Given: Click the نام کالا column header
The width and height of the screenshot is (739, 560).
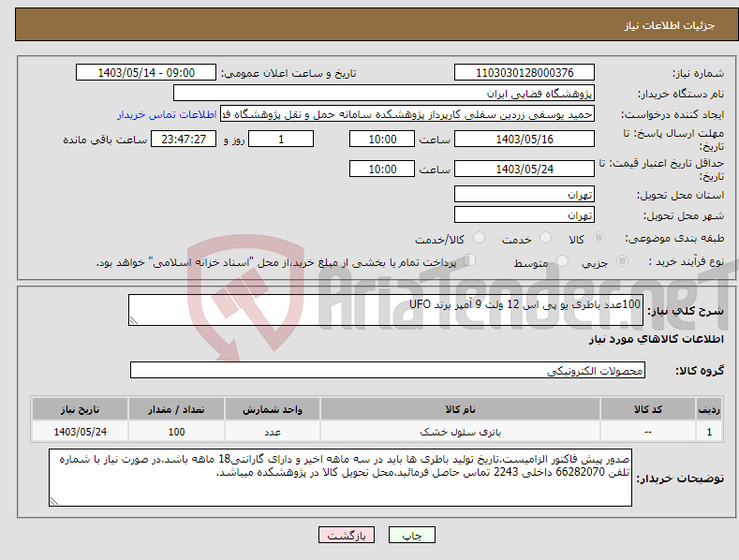Looking at the screenshot, I should (x=460, y=409).
